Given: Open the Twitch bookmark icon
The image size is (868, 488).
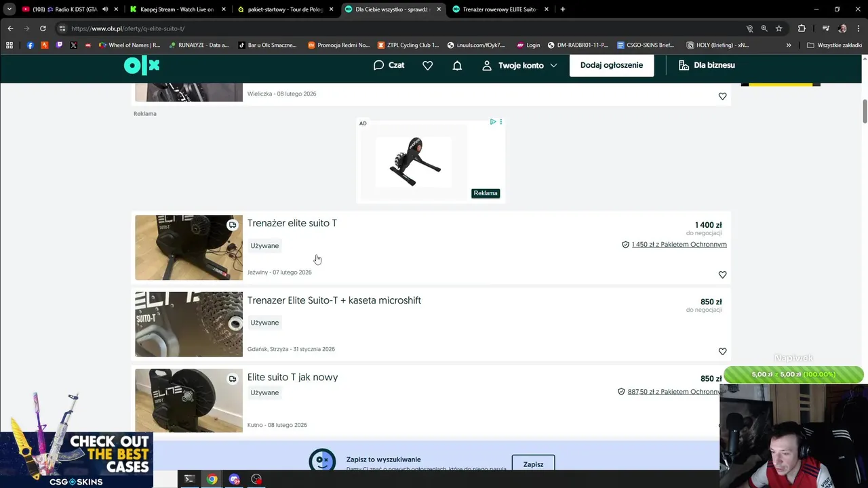Looking at the screenshot, I should tap(59, 45).
